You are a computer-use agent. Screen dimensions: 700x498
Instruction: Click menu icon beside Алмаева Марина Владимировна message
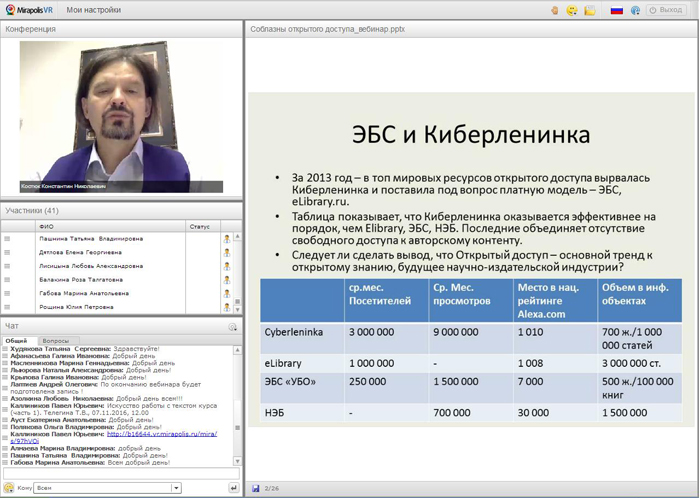pyautogui.click(x=5, y=448)
